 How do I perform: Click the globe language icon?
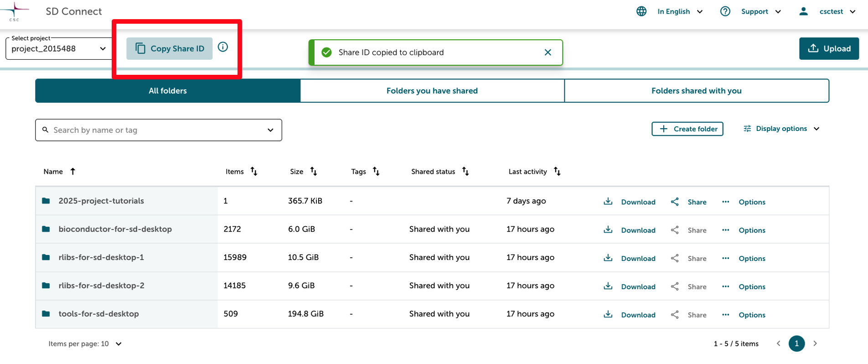click(x=641, y=11)
